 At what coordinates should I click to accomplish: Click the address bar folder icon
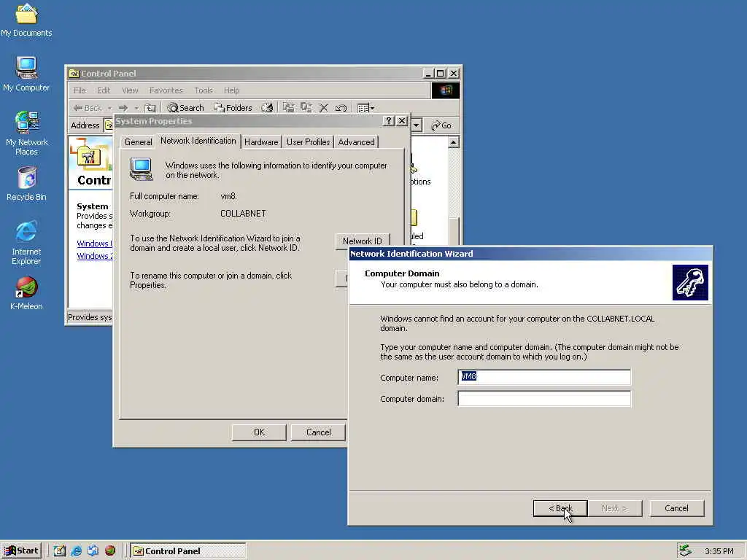pyautogui.click(x=109, y=125)
